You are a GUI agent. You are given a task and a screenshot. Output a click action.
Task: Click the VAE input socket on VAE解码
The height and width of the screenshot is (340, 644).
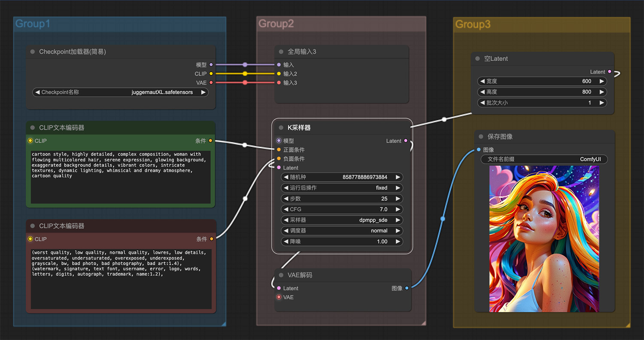pos(279,297)
